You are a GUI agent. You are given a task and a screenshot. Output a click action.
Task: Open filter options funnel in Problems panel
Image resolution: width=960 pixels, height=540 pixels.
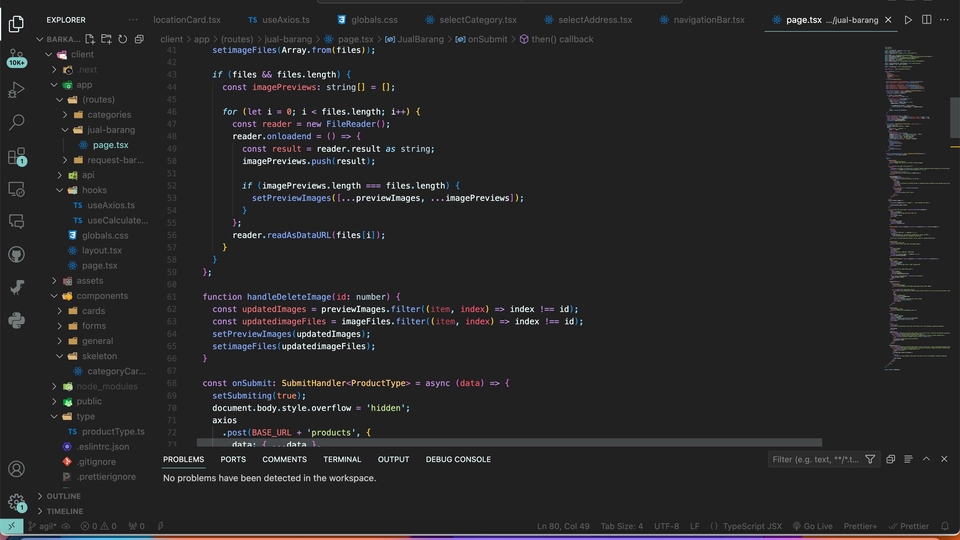pyautogui.click(x=870, y=459)
